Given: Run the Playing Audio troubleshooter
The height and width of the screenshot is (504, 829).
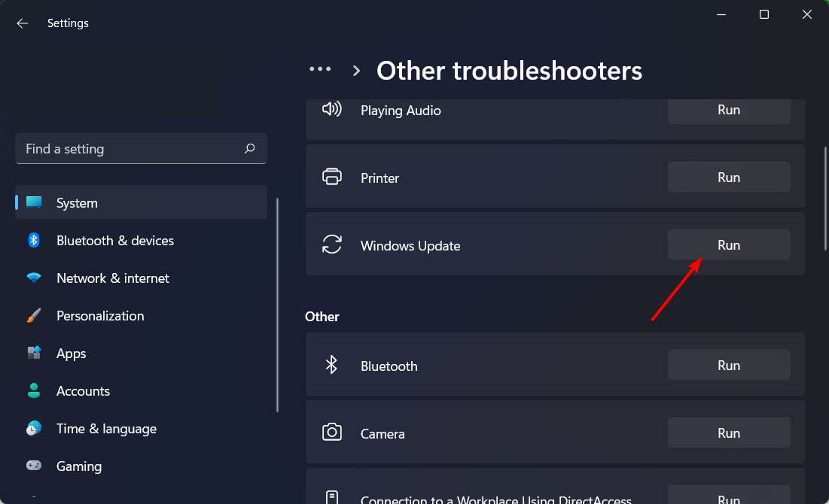Looking at the screenshot, I should [x=729, y=110].
